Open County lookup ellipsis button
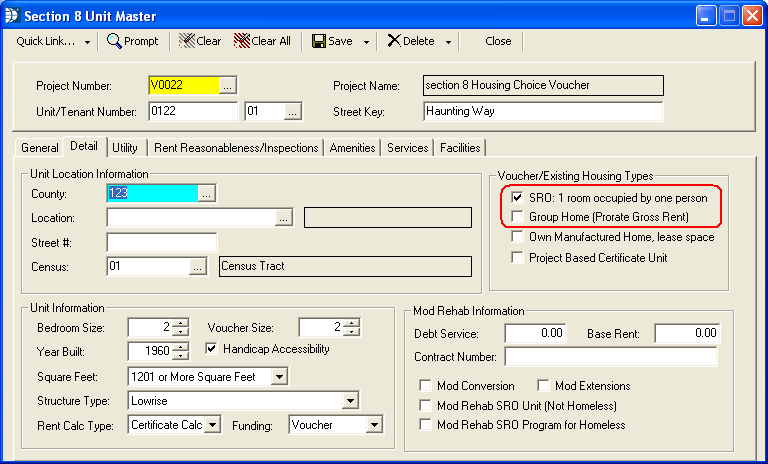The image size is (768, 464). tap(206, 194)
